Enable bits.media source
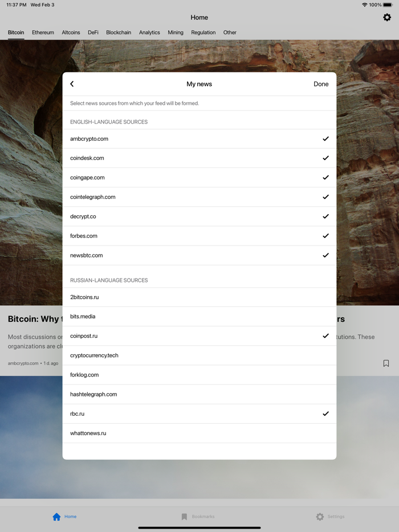 coord(199,317)
